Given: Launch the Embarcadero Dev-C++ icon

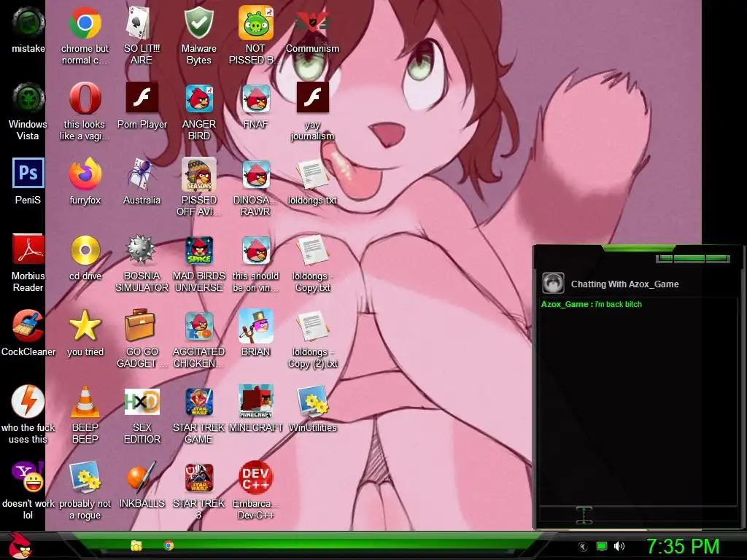Looking at the screenshot, I should coord(255,477).
